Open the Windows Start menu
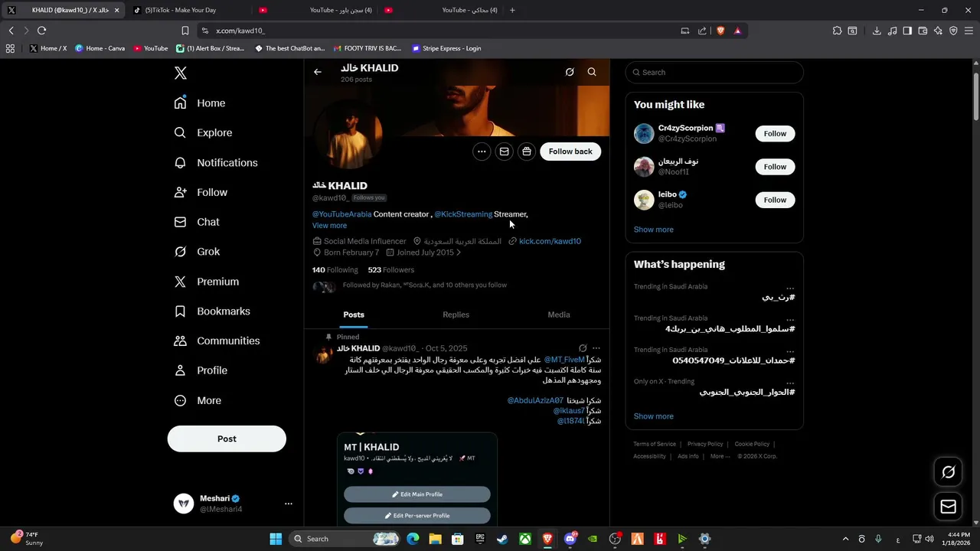980x551 pixels. pyautogui.click(x=276, y=539)
